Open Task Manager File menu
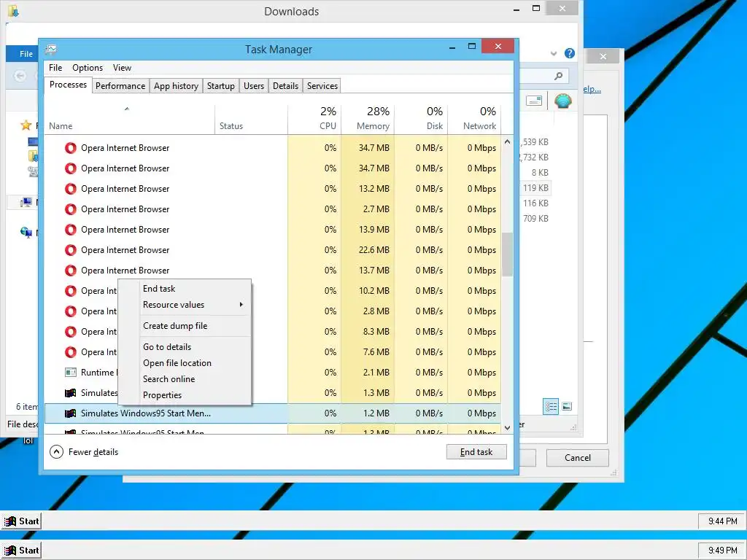The height and width of the screenshot is (560, 747). tap(55, 68)
